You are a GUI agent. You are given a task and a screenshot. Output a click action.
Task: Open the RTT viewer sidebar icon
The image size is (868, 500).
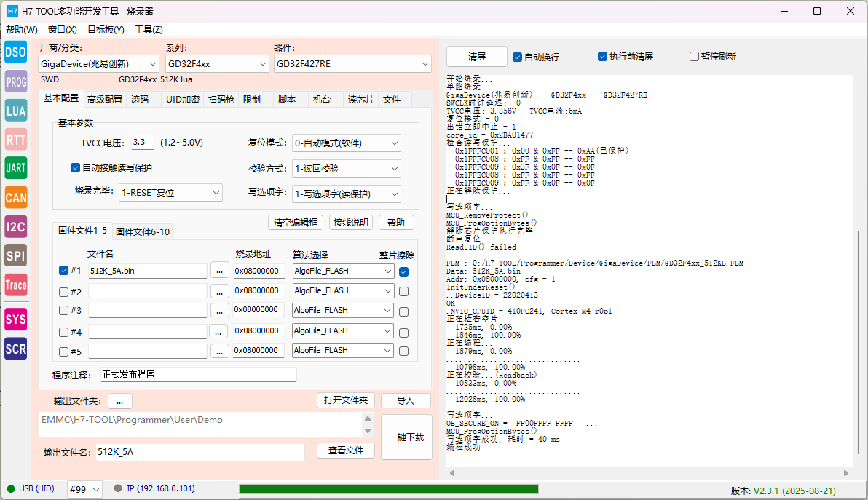pos(16,140)
